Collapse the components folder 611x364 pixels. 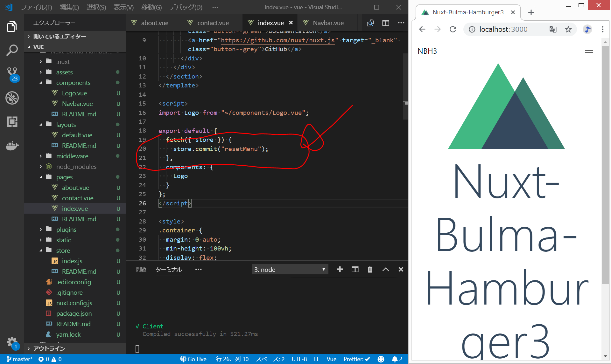[x=41, y=83]
